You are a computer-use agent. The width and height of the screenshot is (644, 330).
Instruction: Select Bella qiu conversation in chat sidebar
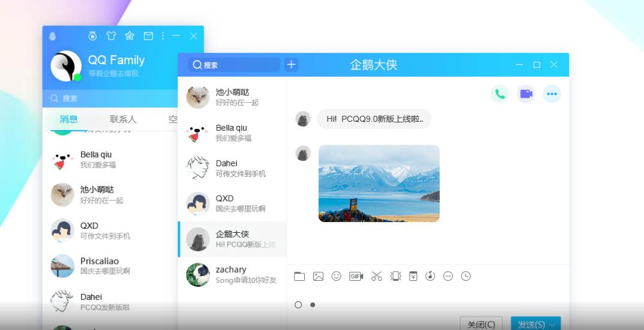(x=232, y=133)
